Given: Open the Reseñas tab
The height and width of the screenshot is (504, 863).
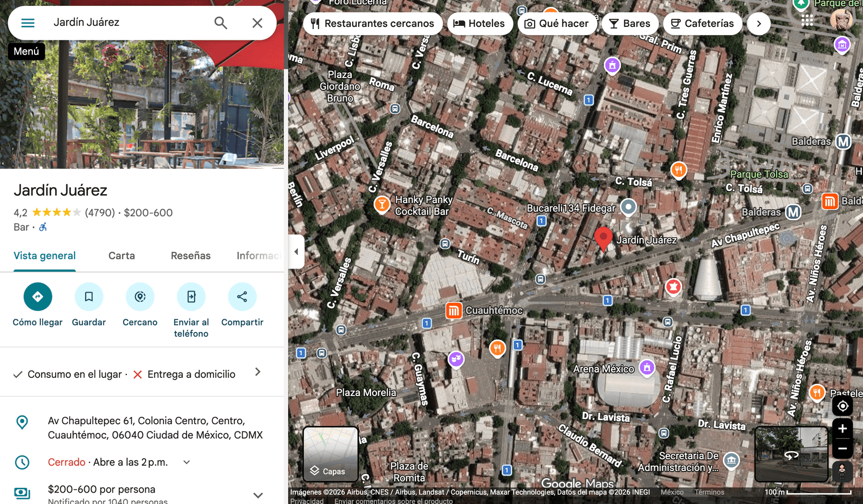Looking at the screenshot, I should (x=191, y=256).
